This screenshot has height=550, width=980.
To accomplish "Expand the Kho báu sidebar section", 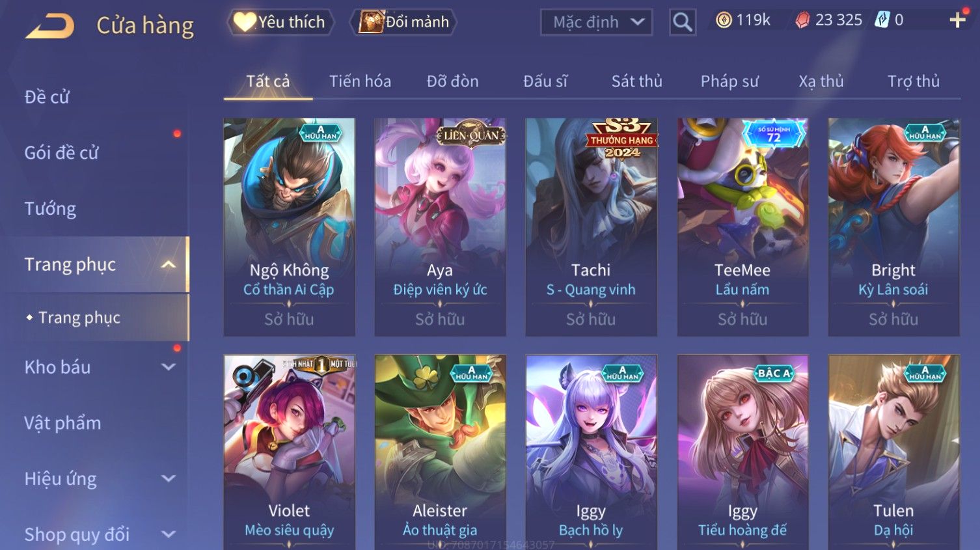I will coord(169,367).
